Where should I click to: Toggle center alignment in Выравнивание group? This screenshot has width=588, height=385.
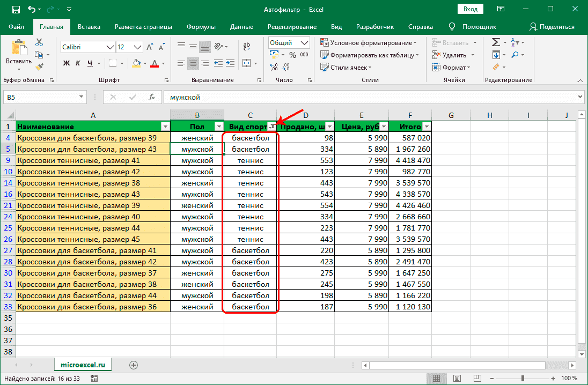[193, 63]
